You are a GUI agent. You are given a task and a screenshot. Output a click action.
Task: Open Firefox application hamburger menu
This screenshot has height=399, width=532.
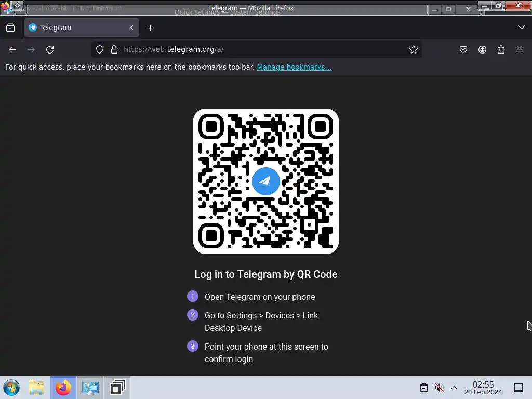520,49
